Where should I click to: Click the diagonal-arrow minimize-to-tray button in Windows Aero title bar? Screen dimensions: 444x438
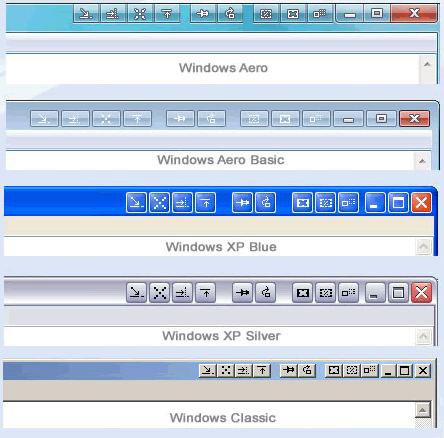pos(86,14)
